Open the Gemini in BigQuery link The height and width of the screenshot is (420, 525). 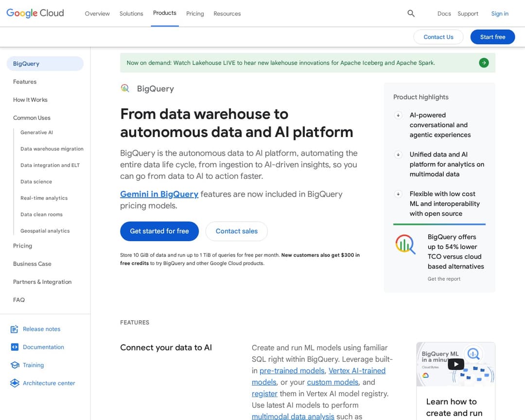click(159, 194)
